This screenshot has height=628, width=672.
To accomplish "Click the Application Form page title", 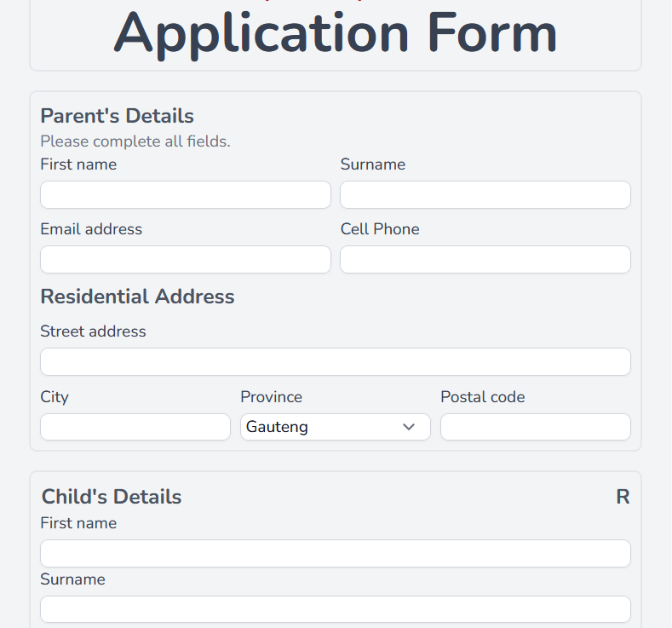I will [335, 32].
